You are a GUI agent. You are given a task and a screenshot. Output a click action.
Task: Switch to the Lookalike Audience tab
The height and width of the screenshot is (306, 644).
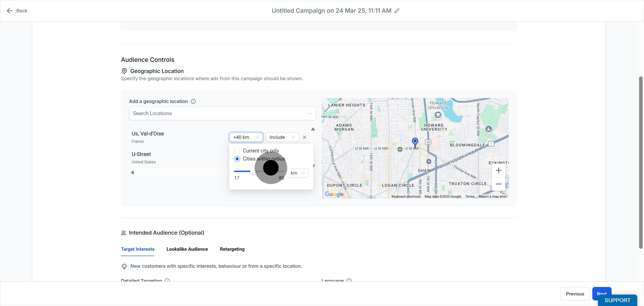coord(187,249)
